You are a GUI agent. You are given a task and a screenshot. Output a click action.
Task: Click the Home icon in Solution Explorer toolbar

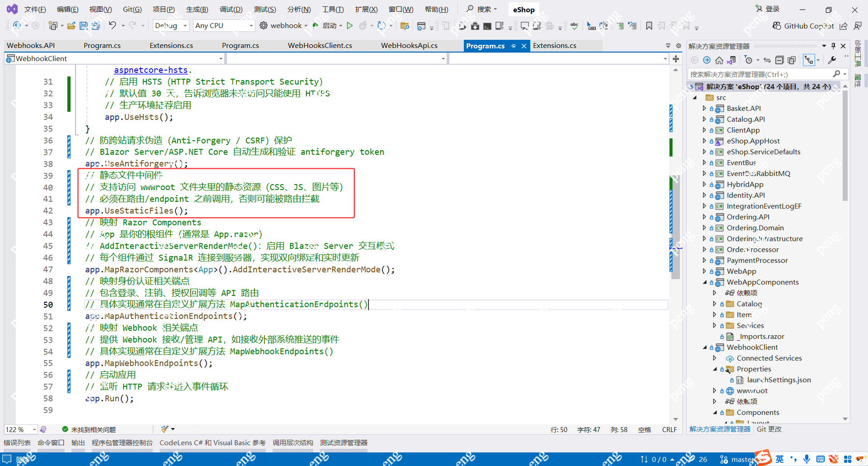coord(719,60)
